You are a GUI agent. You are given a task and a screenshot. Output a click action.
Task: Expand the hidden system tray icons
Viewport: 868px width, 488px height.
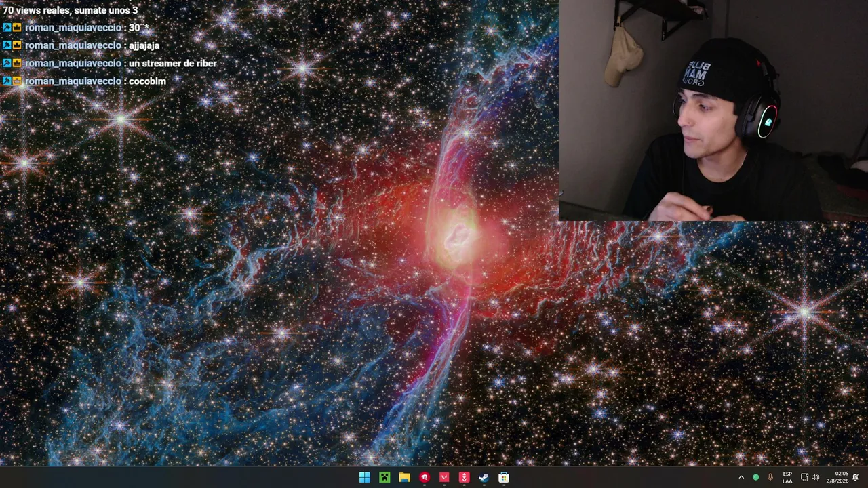pos(741,478)
